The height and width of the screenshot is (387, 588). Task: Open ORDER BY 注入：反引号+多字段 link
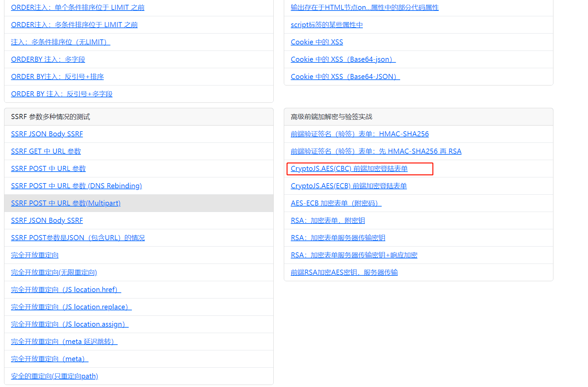[x=61, y=94]
